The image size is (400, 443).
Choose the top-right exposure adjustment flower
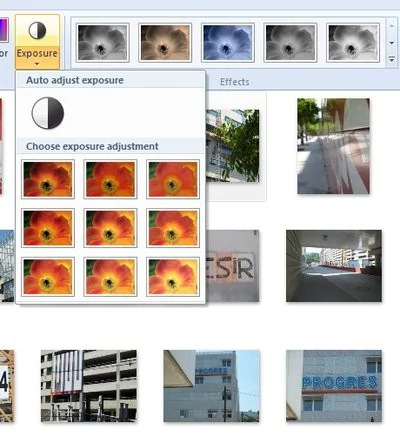[x=173, y=179]
